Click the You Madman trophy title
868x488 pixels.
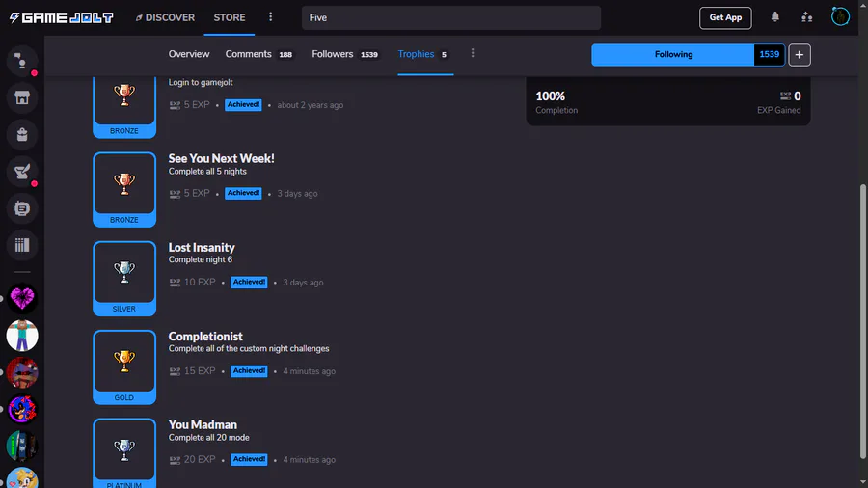tap(203, 425)
